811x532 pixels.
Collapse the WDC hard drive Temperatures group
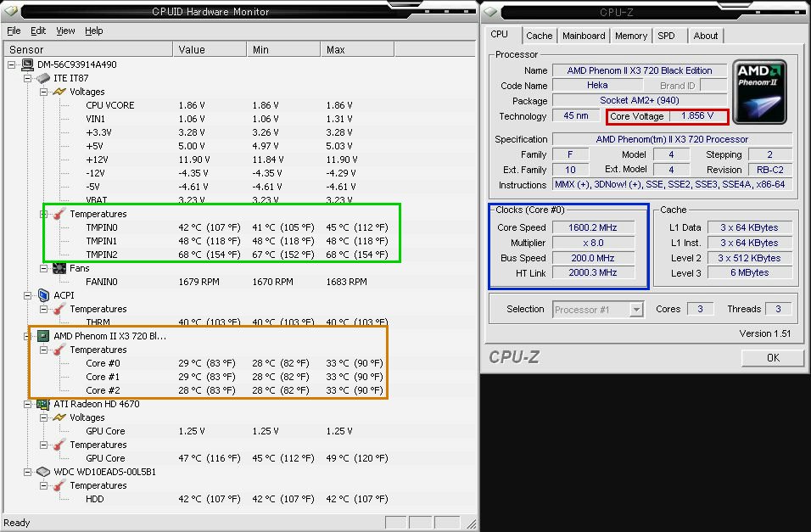pyautogui.click(x=43, y=485)
